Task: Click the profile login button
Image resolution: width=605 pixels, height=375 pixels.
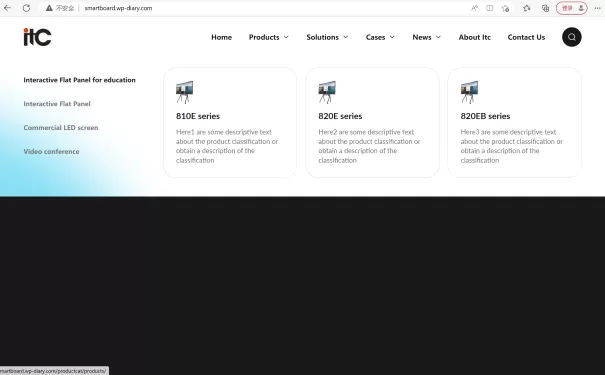Action: [x=571, y=8]
